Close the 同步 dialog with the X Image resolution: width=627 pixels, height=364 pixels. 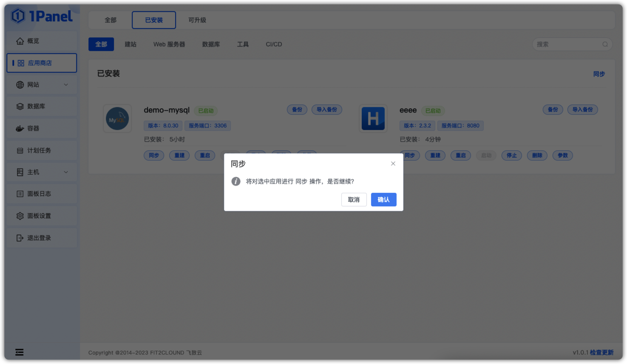(393, 163)
